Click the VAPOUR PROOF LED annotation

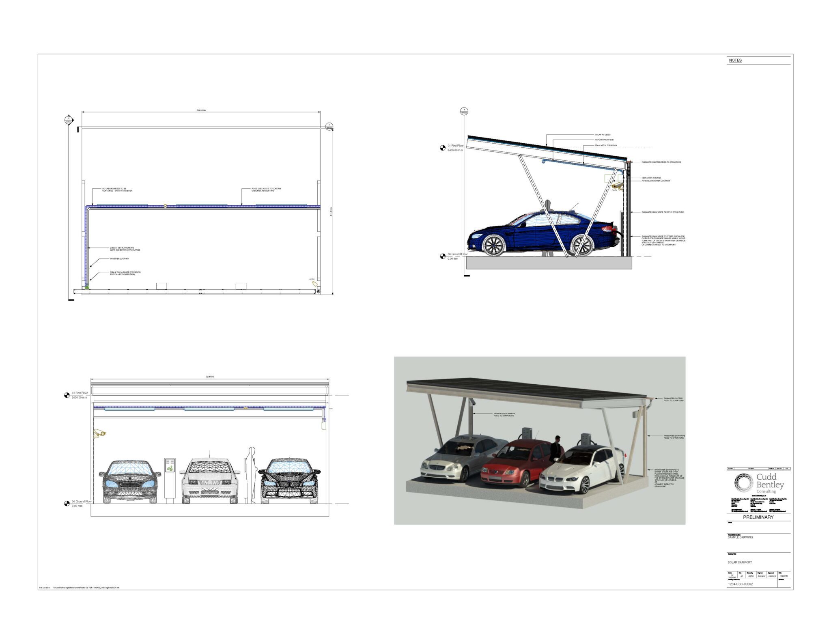[604, 140]
